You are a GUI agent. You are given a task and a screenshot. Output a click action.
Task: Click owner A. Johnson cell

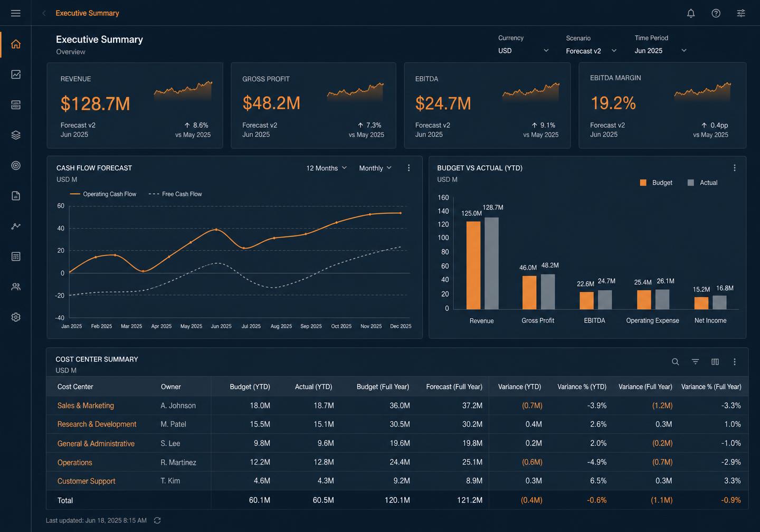point(178,405)
